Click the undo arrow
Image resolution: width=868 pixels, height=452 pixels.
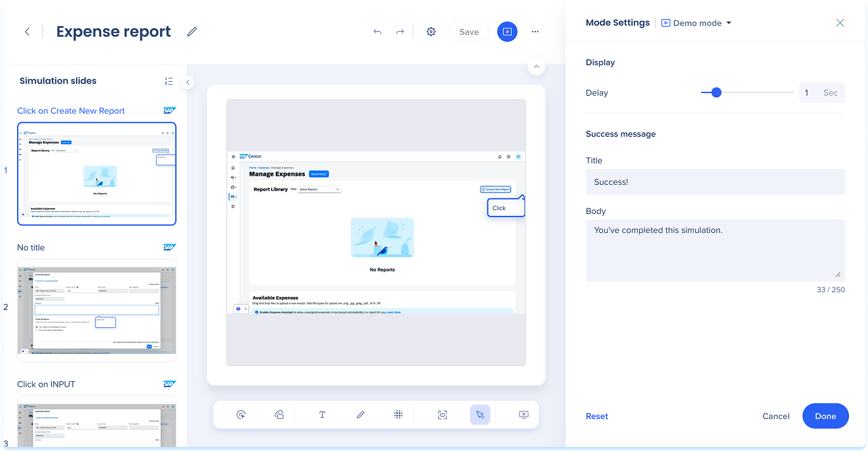(x=377, y=32)
